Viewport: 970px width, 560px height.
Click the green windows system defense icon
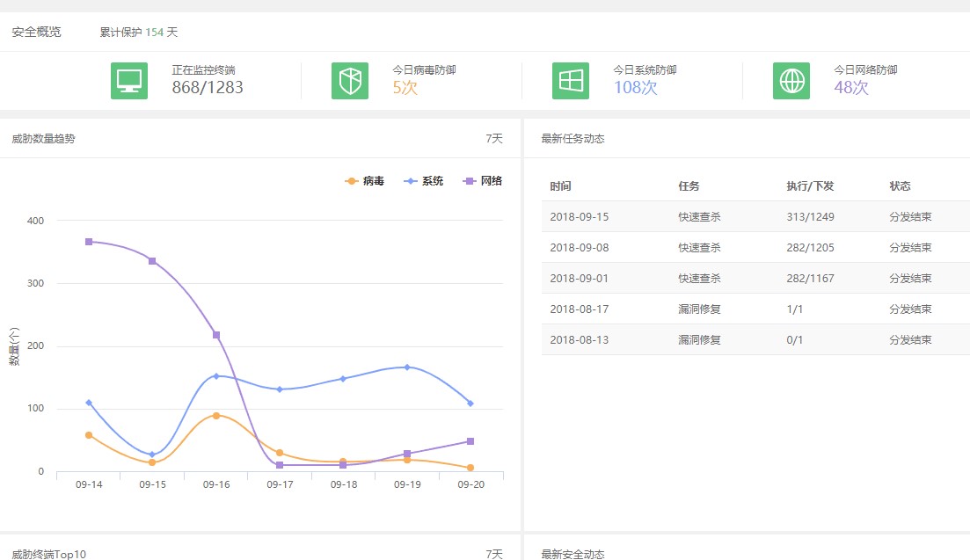pos(571,80)
